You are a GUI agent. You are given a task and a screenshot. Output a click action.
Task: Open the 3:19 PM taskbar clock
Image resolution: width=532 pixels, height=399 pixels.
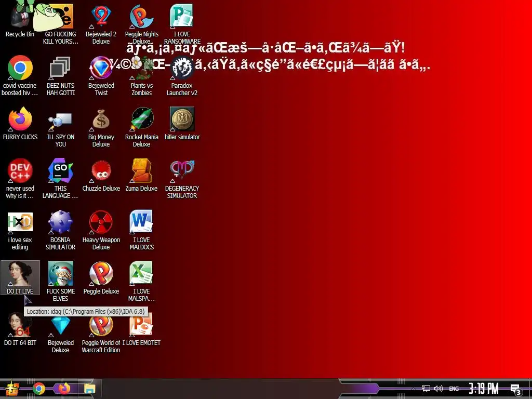484,389
